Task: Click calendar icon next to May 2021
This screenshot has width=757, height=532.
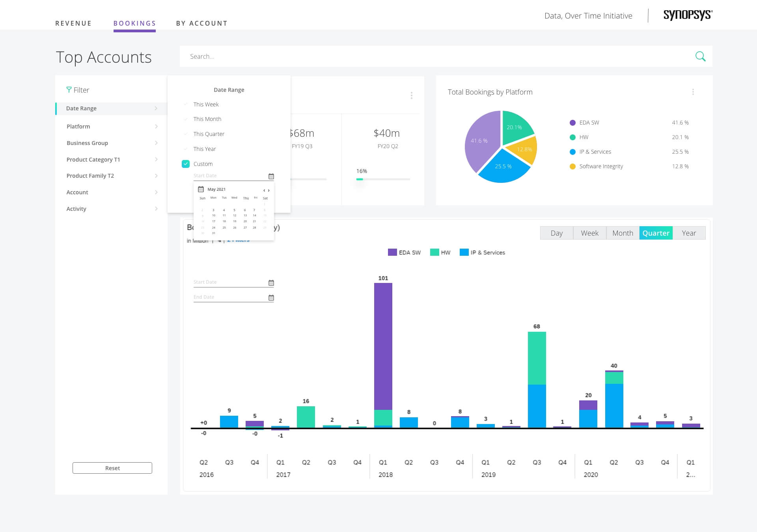Action: (201, 189)
